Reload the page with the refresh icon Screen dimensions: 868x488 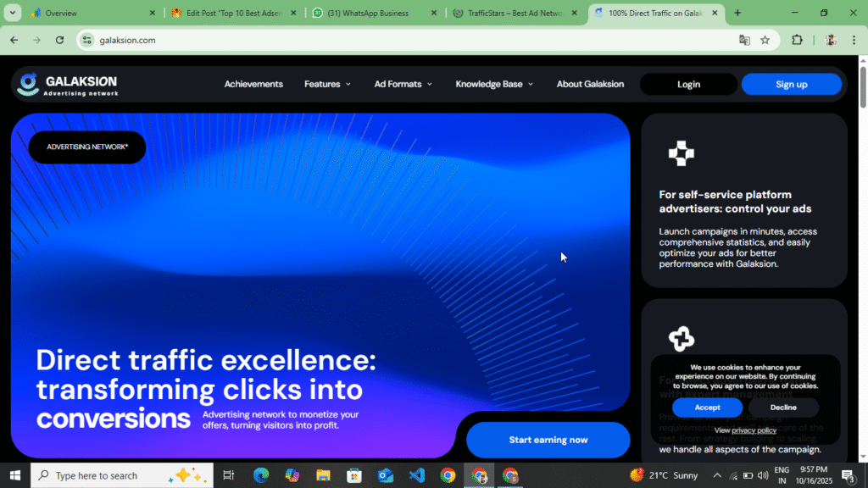click(x=58, y=40)
